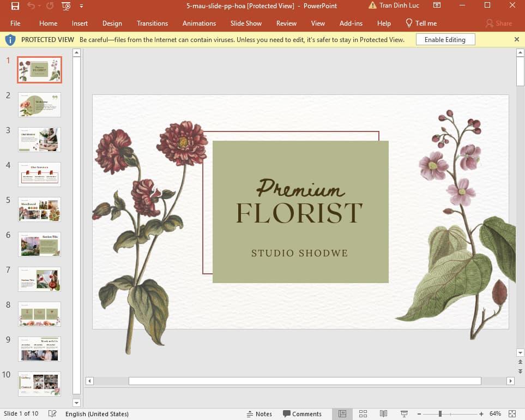
Task: Switch to the Animations tab
Action: [x=199, y=23]
